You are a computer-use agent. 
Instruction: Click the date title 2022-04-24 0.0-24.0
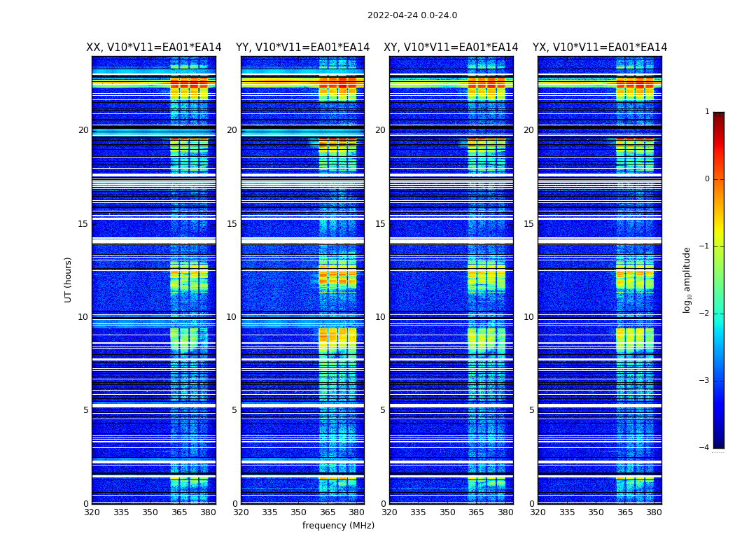(x=412, y=15)
